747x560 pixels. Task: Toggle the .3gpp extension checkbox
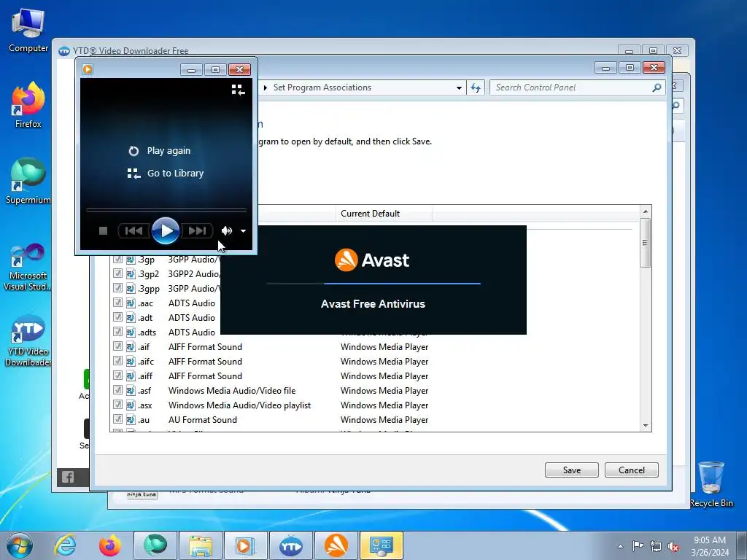pyautogui.click(x=117, y=288)
